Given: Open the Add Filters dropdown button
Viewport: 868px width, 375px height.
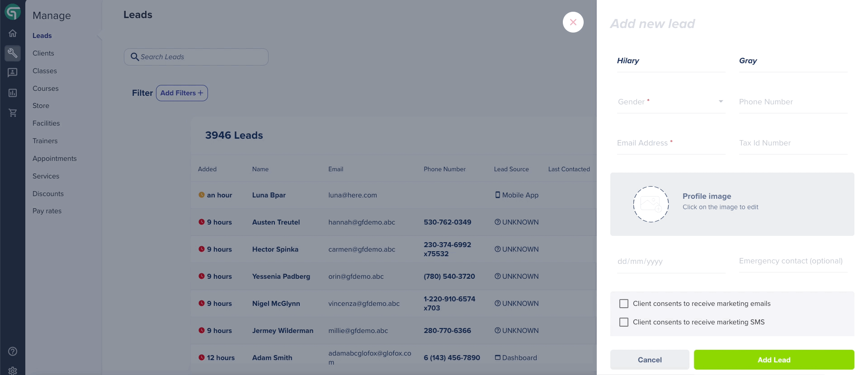Looking at the screenshot, I should [x=182, y=93].
